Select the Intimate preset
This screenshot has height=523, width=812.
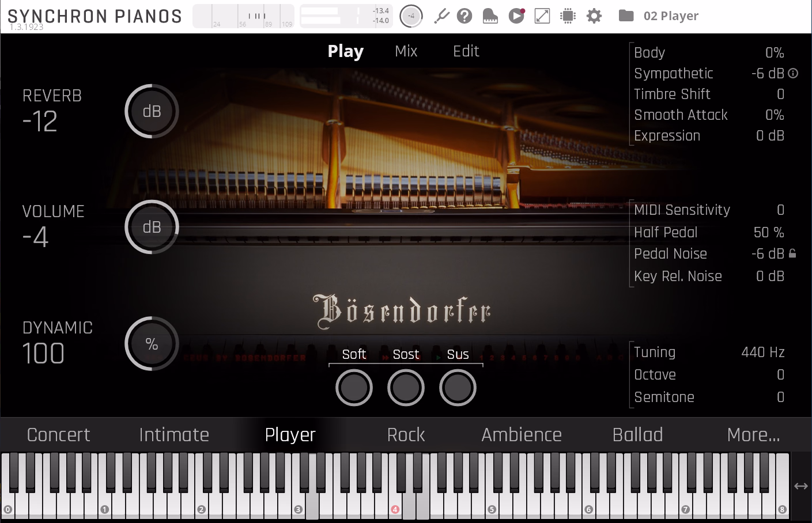point(174,434)
